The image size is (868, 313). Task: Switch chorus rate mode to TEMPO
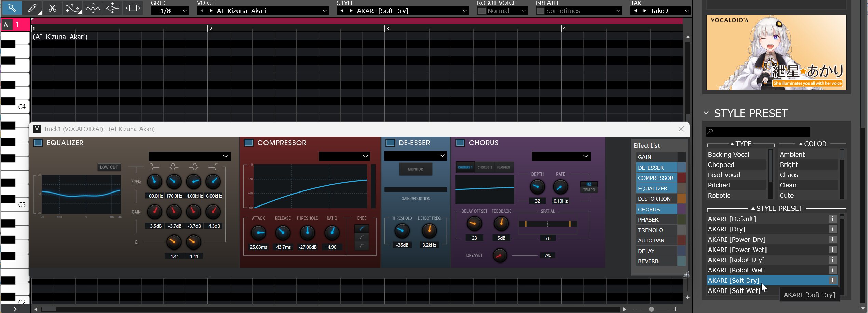(x=589, y=190)
